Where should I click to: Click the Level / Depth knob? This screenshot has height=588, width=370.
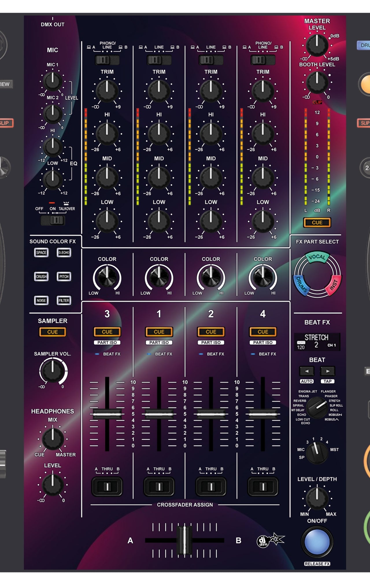[x=317, y=498]
